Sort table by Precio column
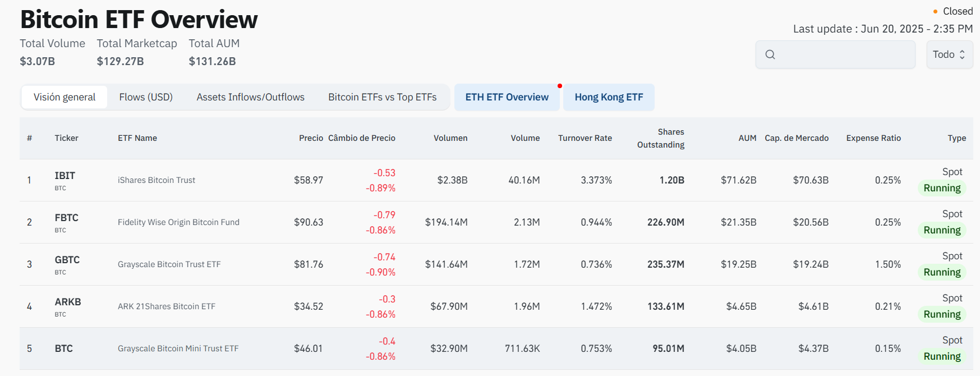980x376 pixels. pyautogui.click(x=311, y=138)
